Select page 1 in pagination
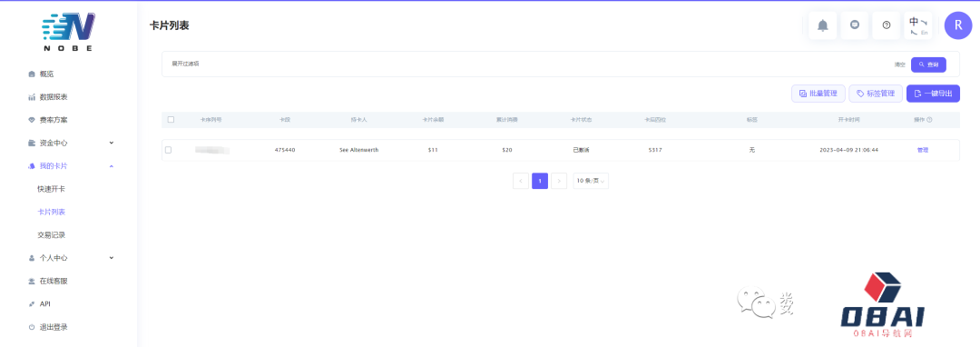This screenshot has width=980, height=347. point(540,181)
